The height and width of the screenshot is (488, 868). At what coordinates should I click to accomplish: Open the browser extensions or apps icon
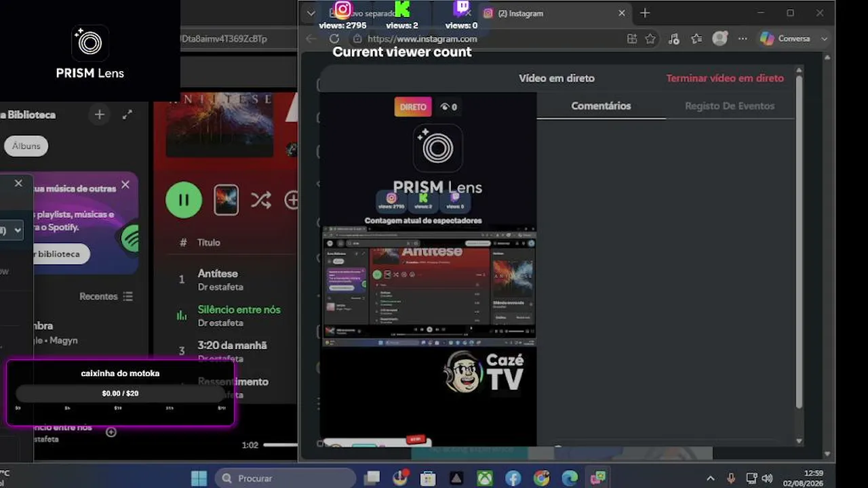(x=632, y=39)
